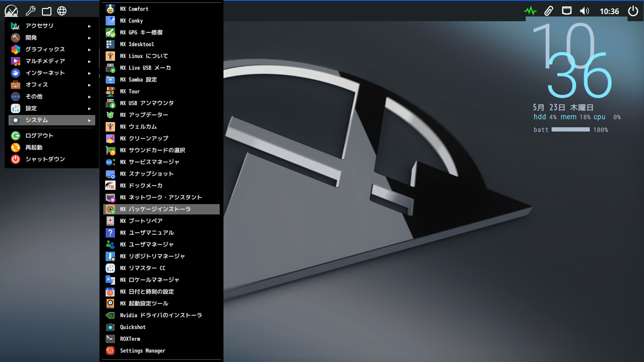Click the MX ロケールマネージャ icon

[110, 280]
